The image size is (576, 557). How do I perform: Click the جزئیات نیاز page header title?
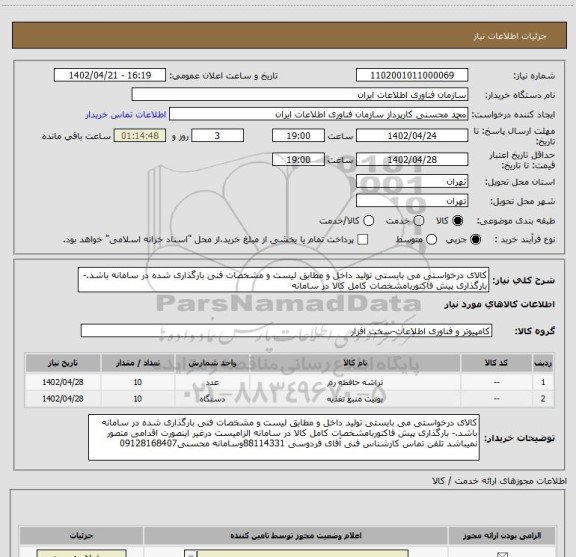pyautogui.click(x=510, y=36)
